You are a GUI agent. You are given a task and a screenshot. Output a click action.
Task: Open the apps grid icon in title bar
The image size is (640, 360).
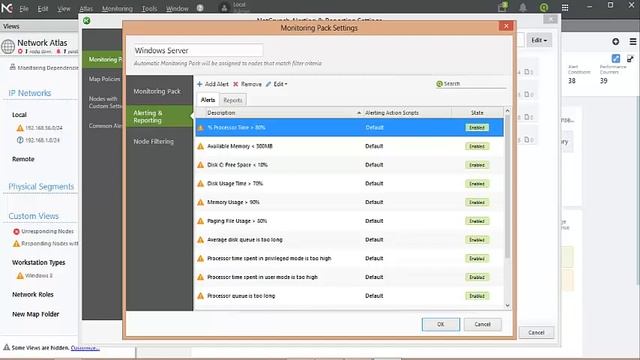tap(565, 8)
